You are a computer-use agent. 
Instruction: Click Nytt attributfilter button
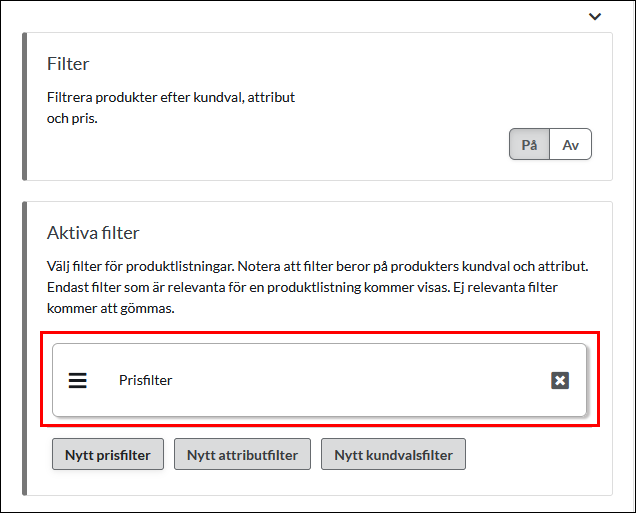242,455
